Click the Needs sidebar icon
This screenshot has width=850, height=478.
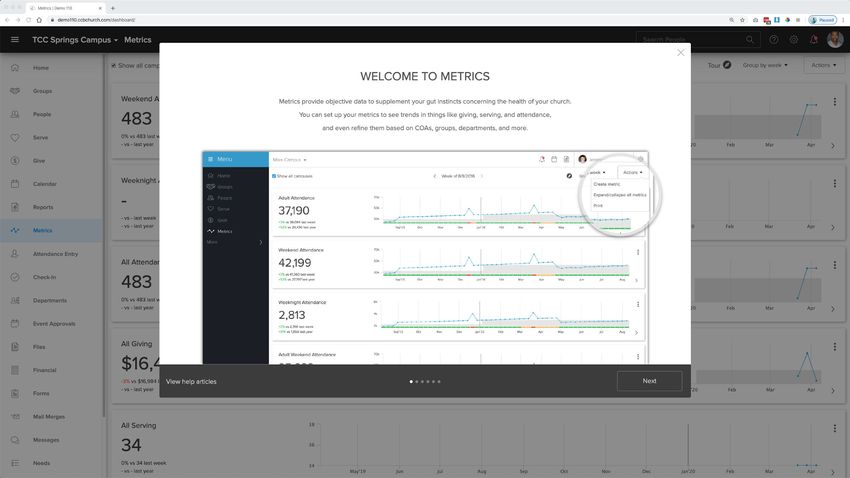pos(15,463)
